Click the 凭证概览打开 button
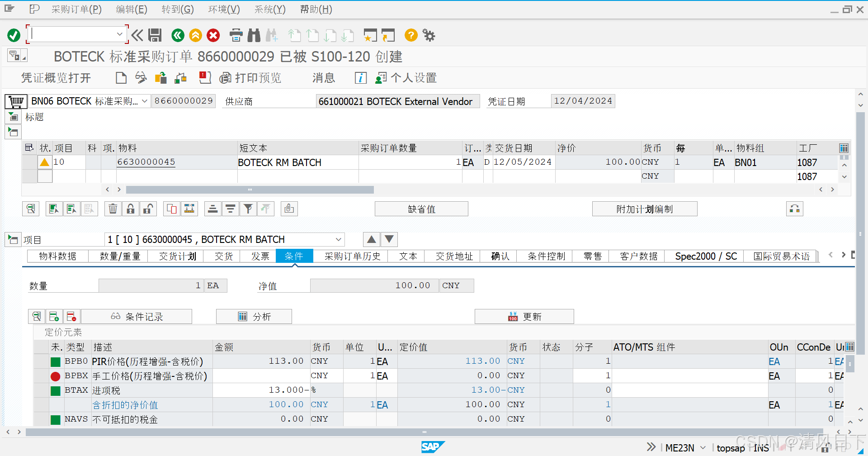868x456 pixels. coord(56,78)
